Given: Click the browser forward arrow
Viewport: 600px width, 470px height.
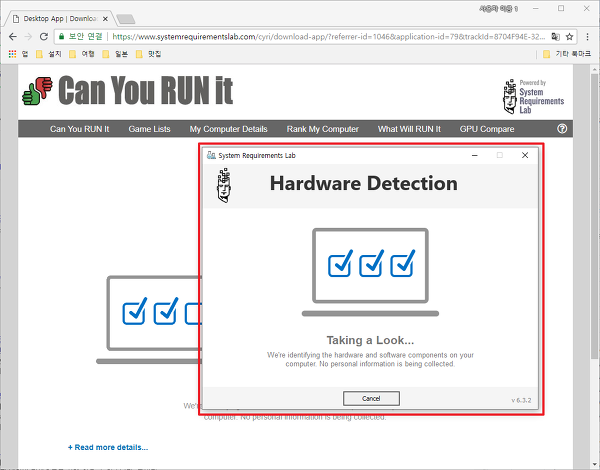Looking at the screenshot, I should [28, 37].
